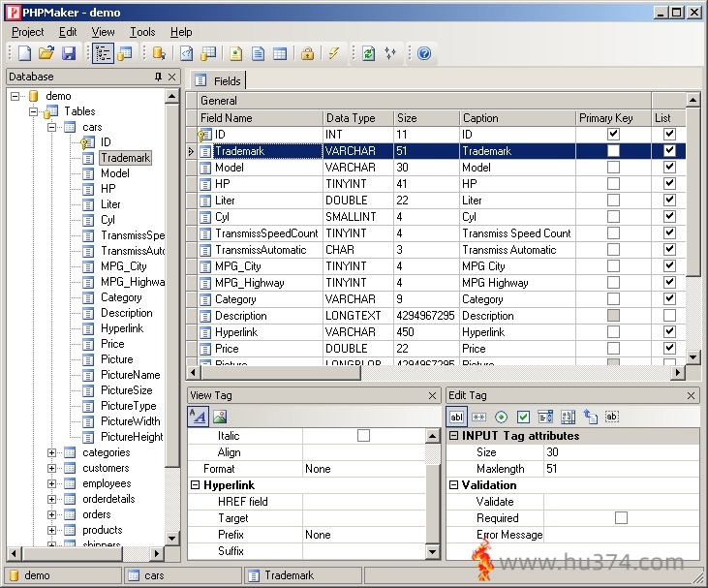Enable the Required validation checkbox
Image resolution: width=708 pixels, height=588 pixels.
click(x=621, y=518)
